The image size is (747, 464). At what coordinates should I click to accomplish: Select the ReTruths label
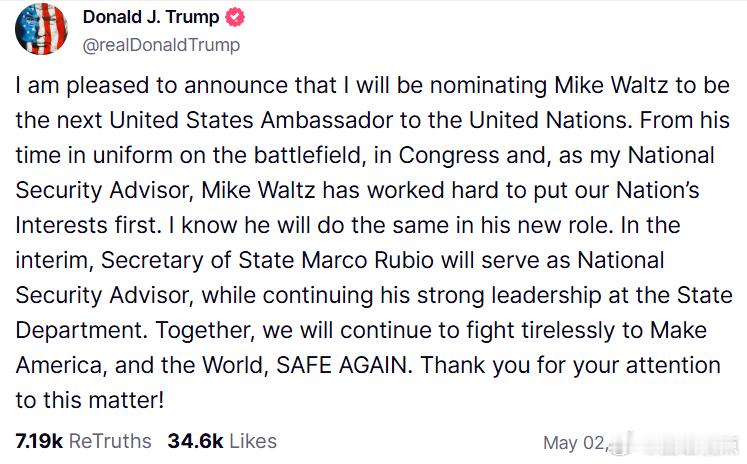[109, 440]
